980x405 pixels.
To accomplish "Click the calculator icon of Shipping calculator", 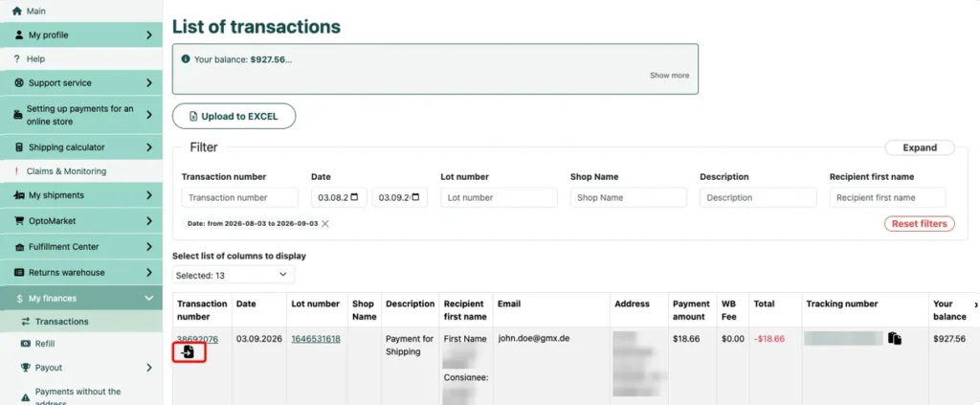I will click(19, 147).
